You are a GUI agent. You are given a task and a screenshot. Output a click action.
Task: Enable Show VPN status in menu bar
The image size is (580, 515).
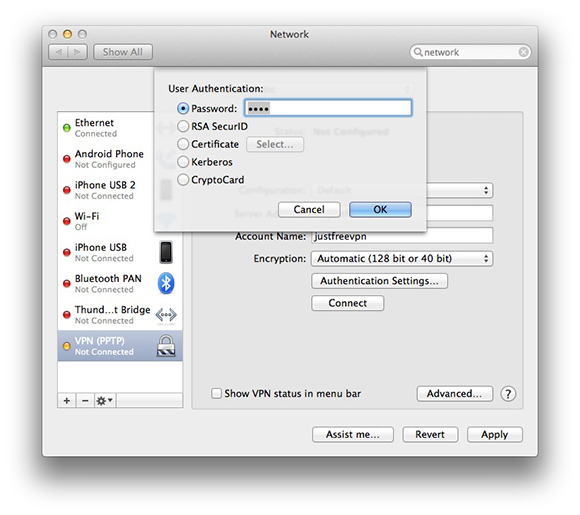pyautogui.click(x=216, y=393)
